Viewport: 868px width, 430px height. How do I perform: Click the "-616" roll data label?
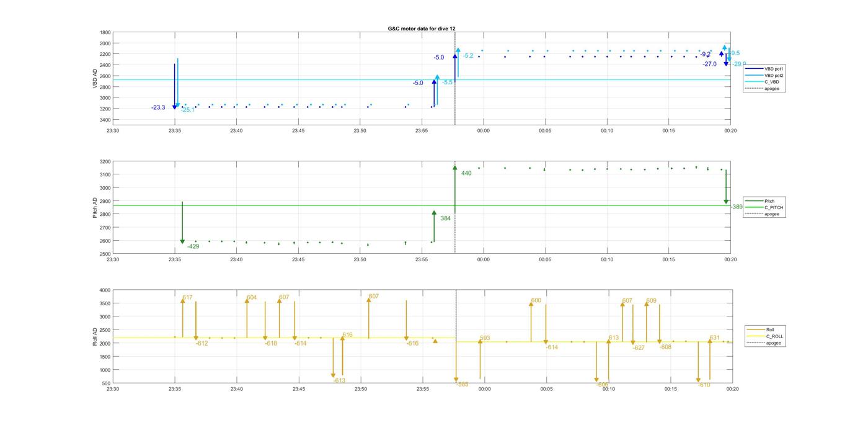pos(412,343)
